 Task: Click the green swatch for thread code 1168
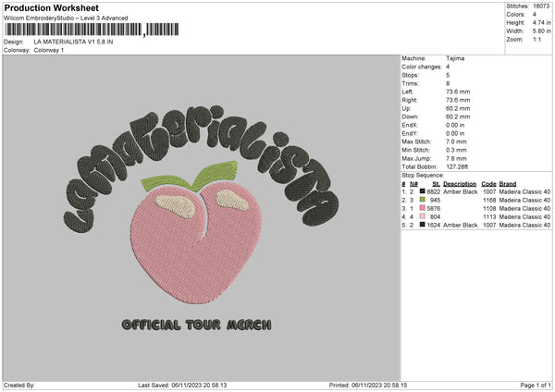422,200
